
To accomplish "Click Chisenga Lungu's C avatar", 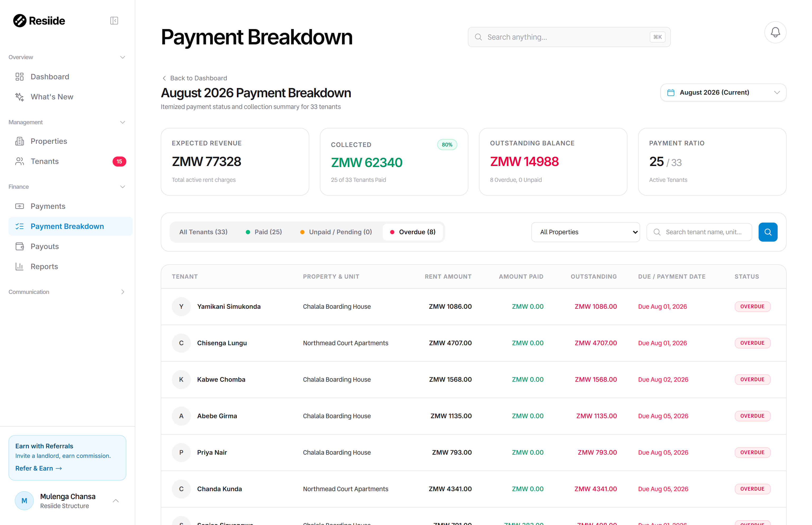I will 181,343.
